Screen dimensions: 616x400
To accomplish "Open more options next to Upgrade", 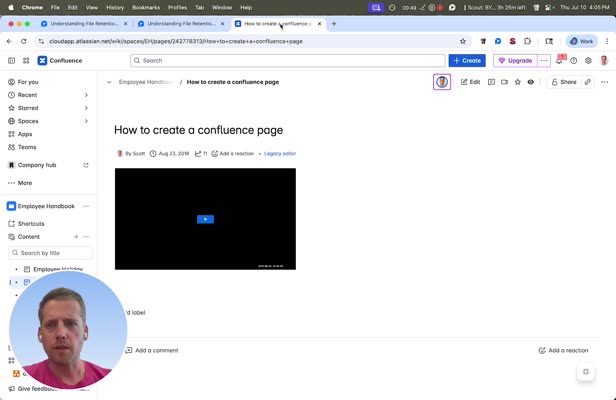I will tap(544, 61).
